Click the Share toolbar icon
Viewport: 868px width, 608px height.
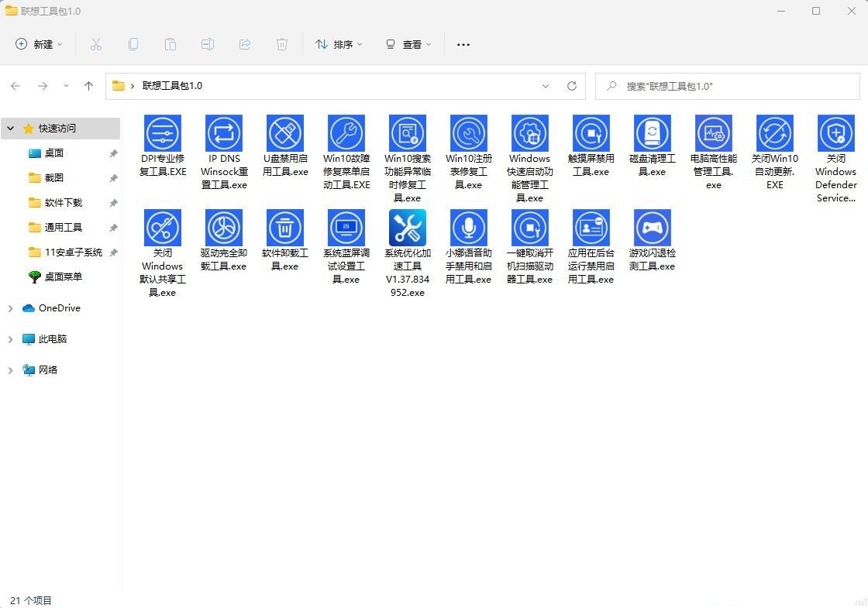(245, 44)
